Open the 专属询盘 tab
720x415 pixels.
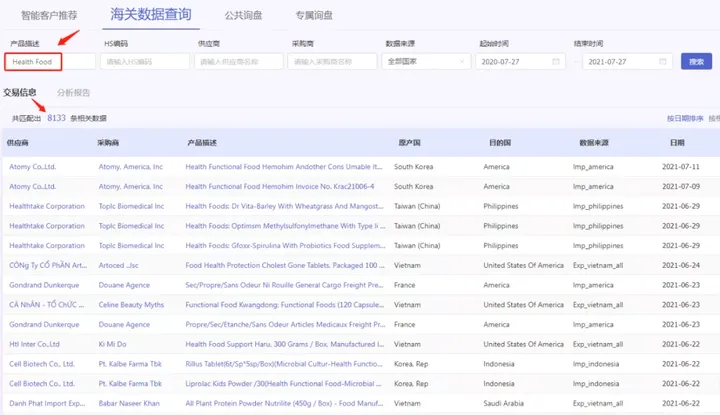tap(314, 15)
